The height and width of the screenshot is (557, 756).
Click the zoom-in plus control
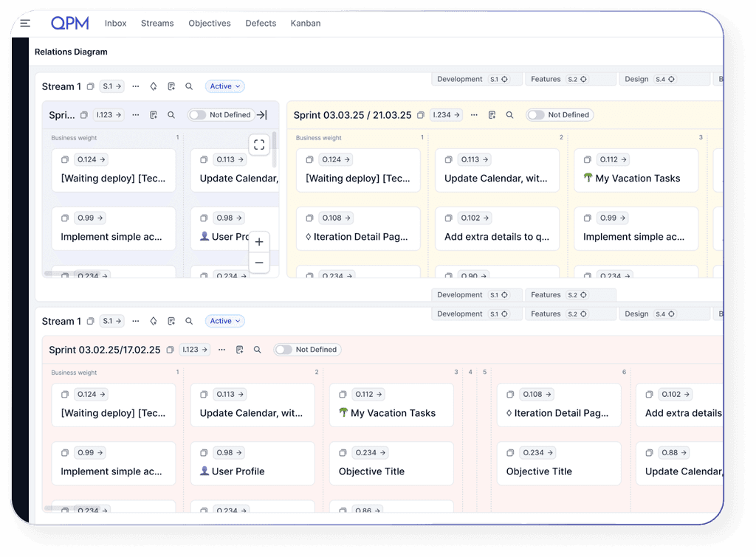259,241
